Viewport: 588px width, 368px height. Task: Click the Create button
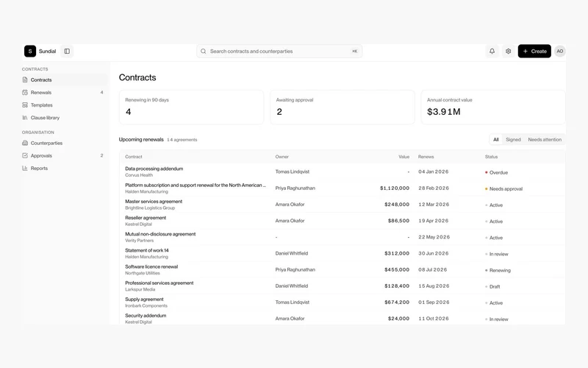click(x=534, y=51)
